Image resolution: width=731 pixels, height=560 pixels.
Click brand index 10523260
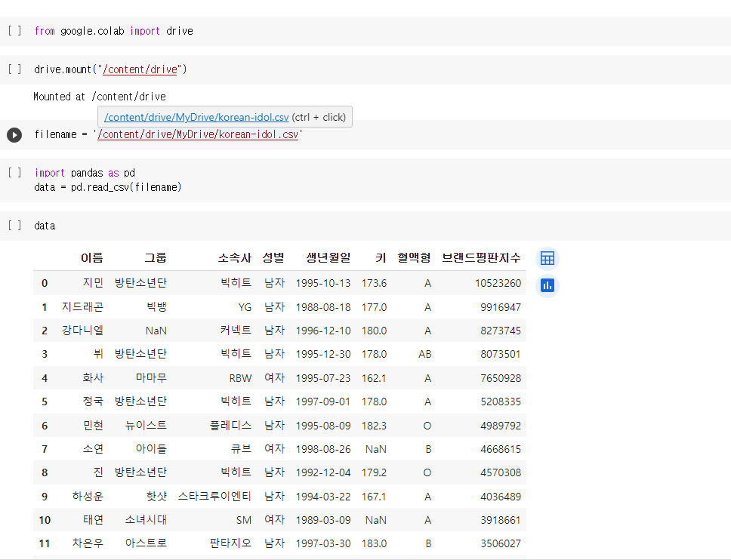tap(498, 283)
